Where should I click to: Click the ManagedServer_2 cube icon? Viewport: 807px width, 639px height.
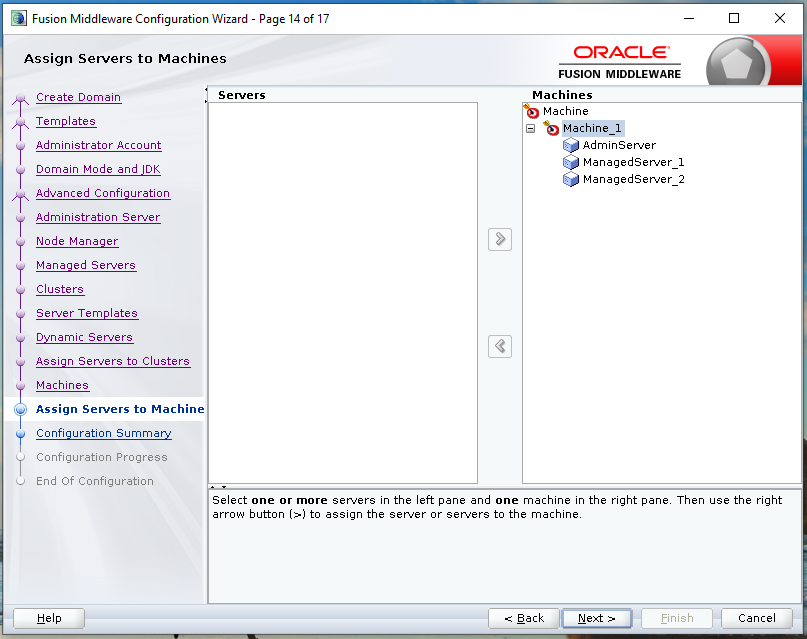(x=571, y=179)
